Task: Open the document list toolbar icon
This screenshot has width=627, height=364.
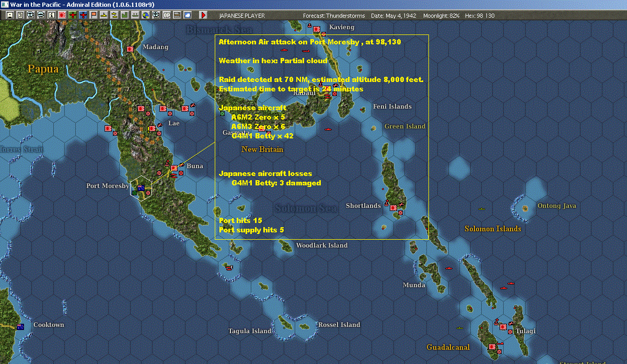Action: tap(20, 15)
